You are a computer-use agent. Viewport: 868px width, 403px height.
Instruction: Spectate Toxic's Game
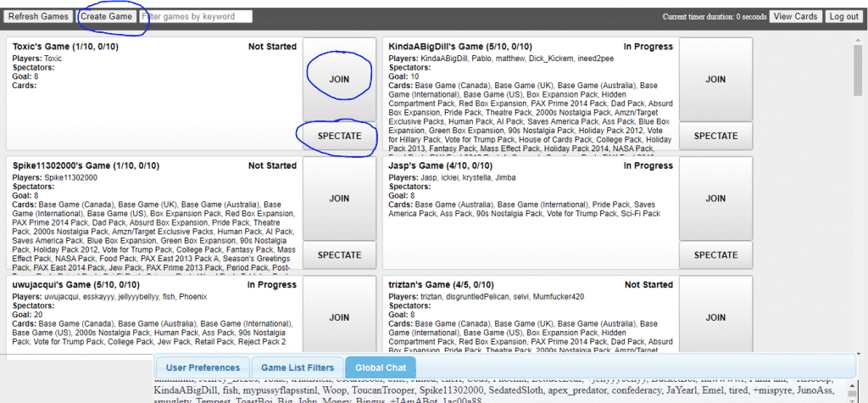tap(339, 136)
